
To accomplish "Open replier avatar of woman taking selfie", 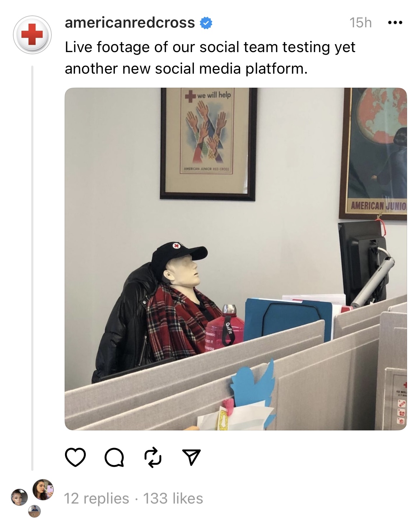I will click(x=43, y=489).
